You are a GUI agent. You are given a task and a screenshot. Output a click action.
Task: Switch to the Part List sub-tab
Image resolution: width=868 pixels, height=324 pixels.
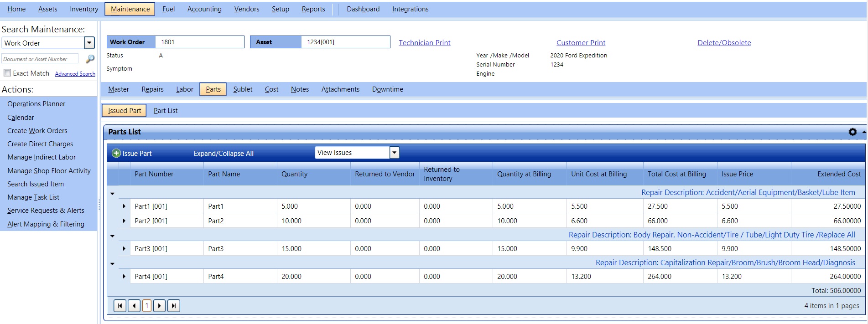[x=166, y=111]
